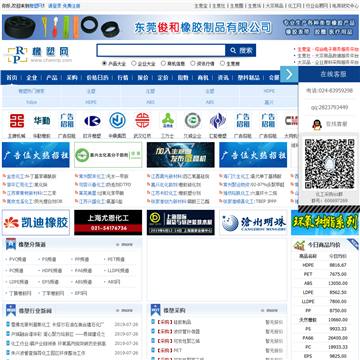
Task: Click the 加入生意通 dark banner
Action: pos(181,155)
